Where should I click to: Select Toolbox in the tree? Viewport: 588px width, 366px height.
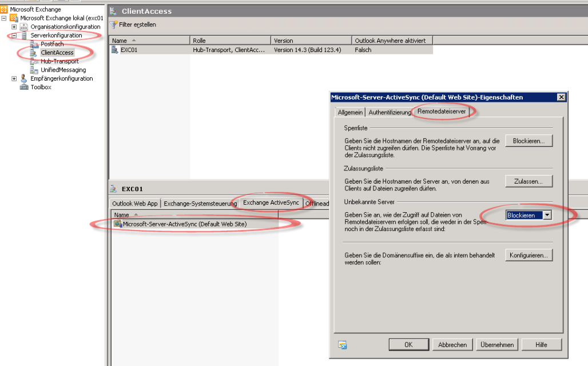point(41,87)
